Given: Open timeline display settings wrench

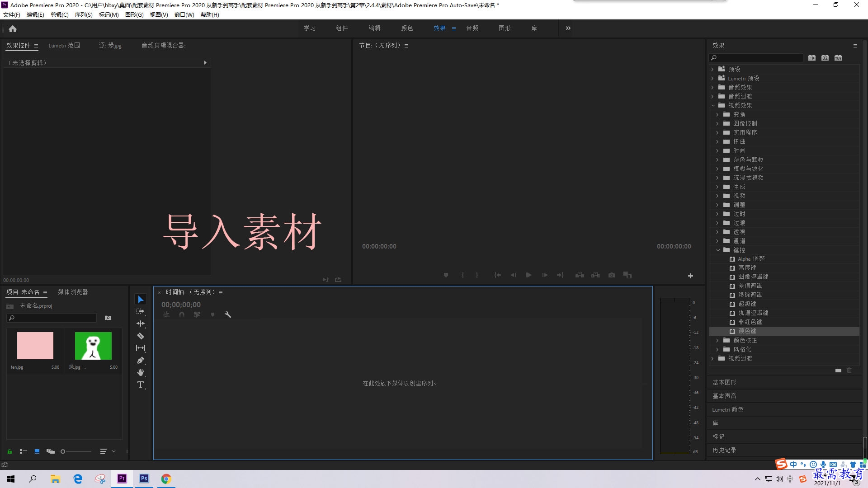Looking at the screenshot, I should [x=228, y=314].
